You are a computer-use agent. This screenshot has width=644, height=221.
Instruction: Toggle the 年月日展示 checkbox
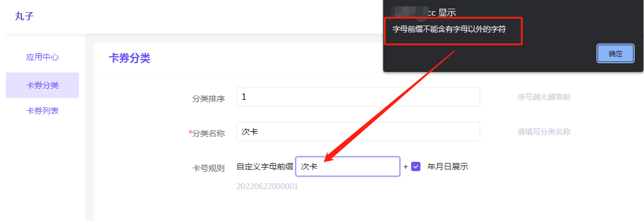416,166
